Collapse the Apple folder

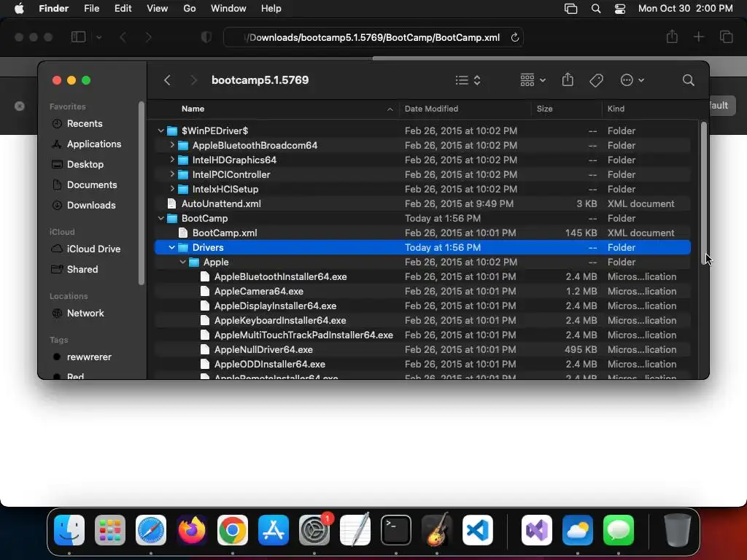click(183, 262)
